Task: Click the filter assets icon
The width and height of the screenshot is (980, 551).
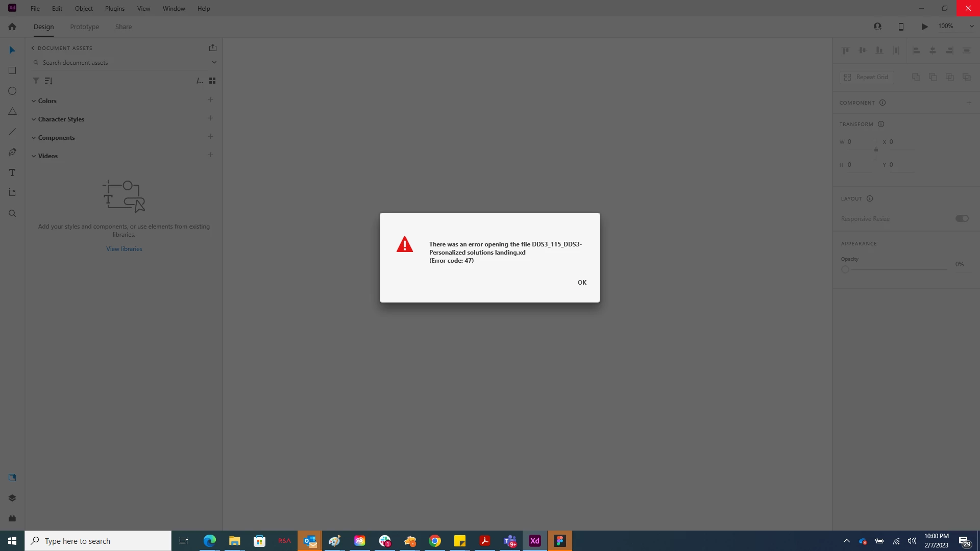Action: coord(36,81)
